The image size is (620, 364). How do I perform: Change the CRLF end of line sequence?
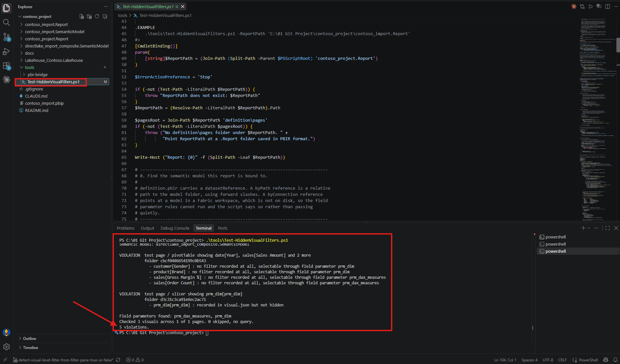point(562,360)
